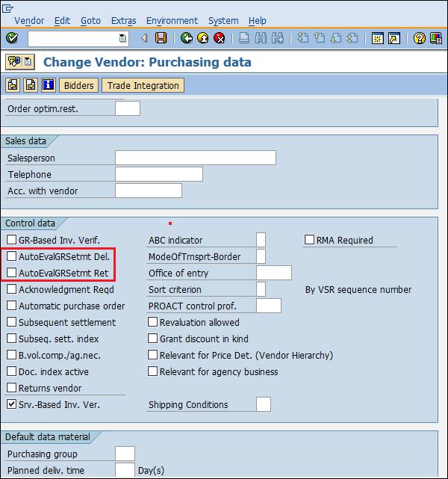Click the red Cancel icon
The image size is (448, 479).
[219, 38]
